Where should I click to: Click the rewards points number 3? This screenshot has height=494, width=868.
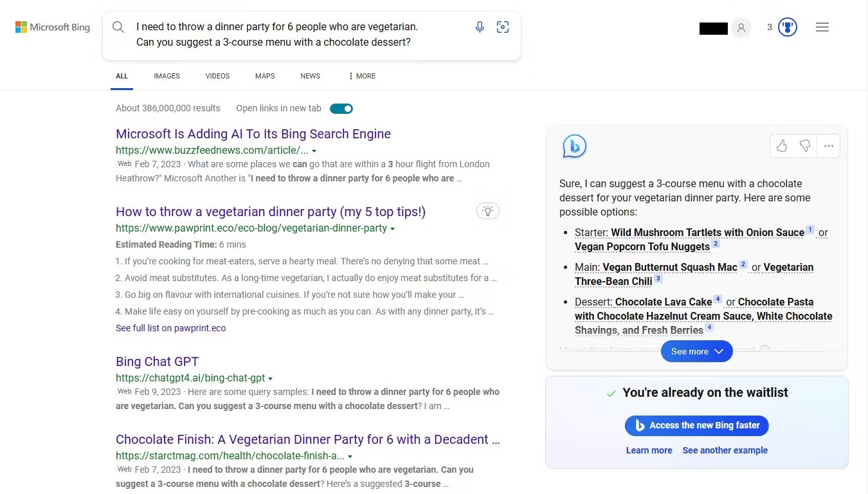(770, 27)
